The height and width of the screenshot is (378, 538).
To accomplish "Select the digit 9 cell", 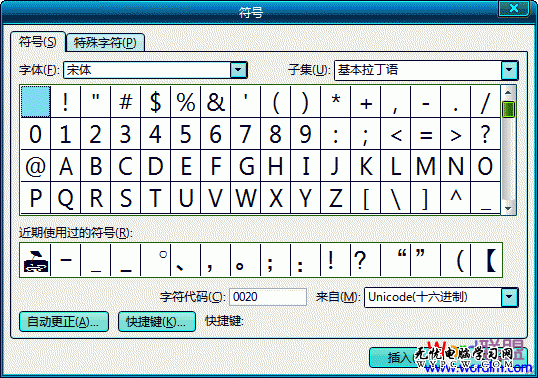I will click(305, 134).
